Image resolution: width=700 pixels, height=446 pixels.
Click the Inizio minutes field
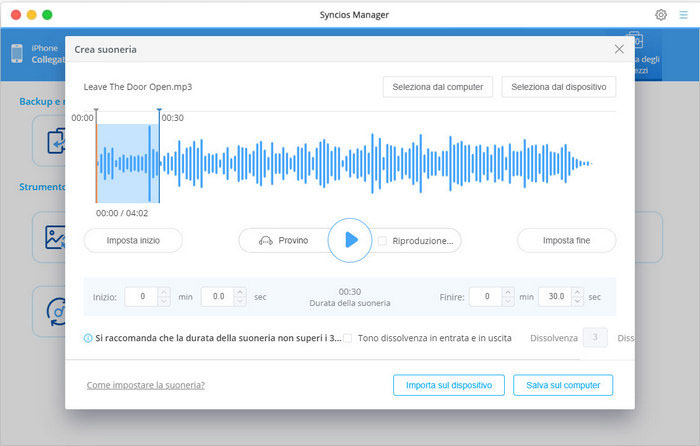point(142,296)
